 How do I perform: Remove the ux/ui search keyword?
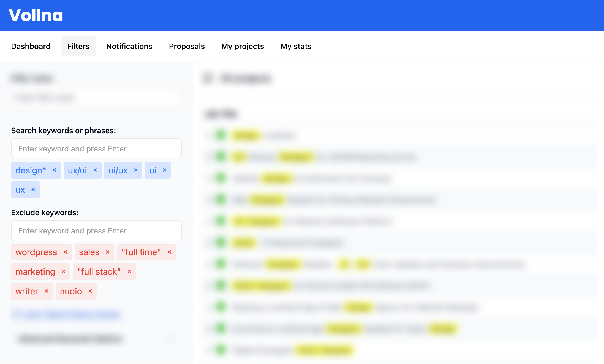coord(95,170)
